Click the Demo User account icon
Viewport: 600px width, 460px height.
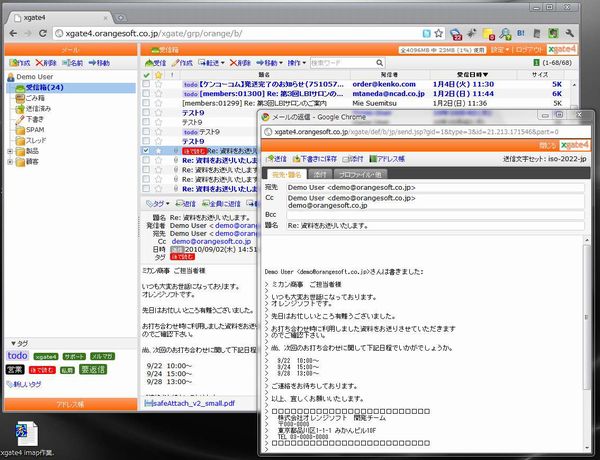click(x=11, y=77)
